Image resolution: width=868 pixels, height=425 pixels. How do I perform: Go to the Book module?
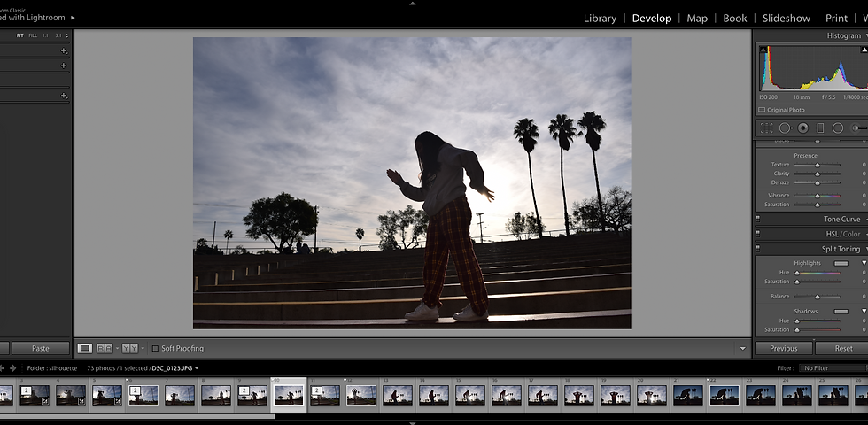735,18
